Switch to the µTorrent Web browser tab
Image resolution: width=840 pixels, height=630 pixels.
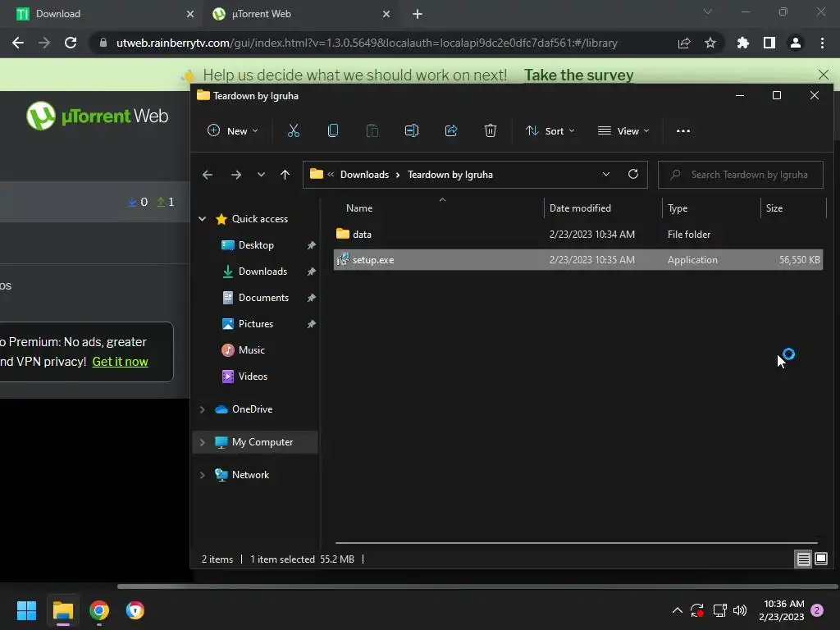pos(300,14)
